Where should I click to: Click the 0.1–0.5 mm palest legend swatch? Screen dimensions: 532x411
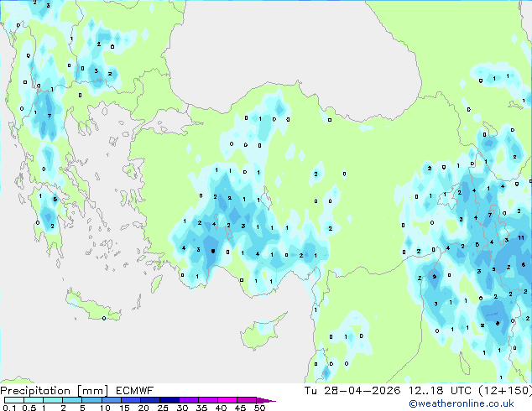point(14,400)
